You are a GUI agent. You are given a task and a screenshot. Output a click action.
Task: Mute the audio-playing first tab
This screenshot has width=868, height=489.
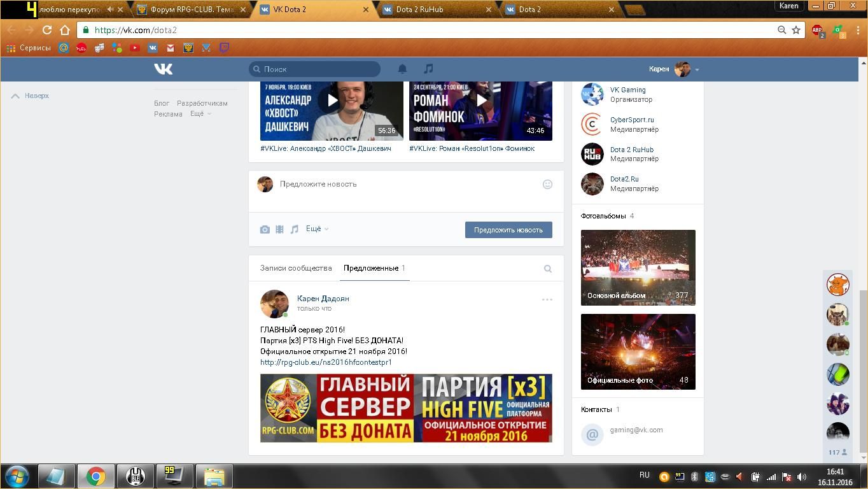coord(111,10)
